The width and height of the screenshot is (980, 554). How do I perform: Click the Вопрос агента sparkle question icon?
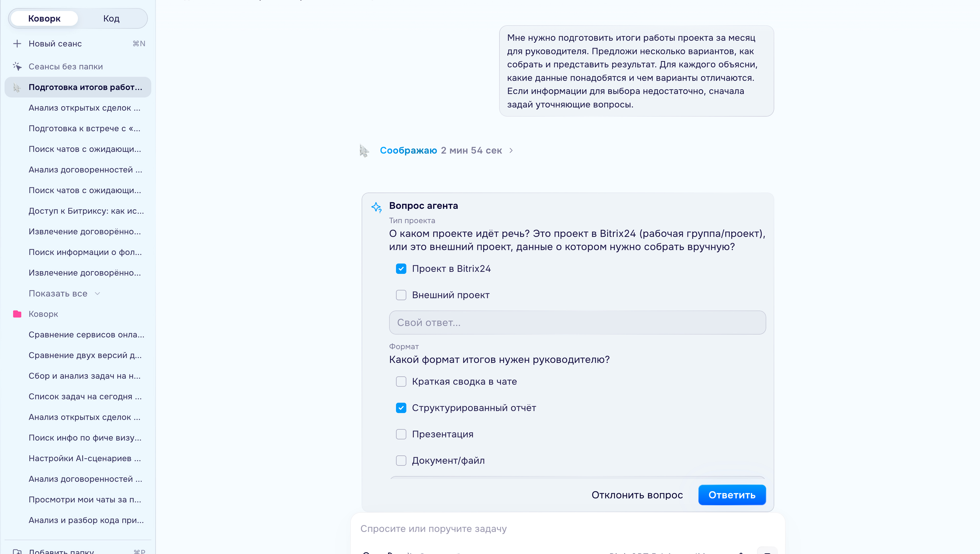pyautogui.click(x=376, y=207)
